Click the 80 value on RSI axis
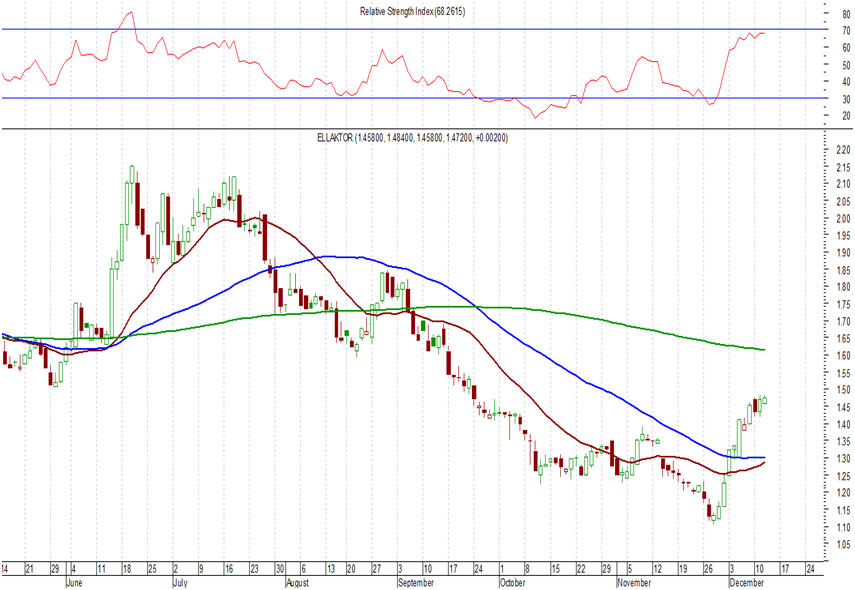Screen dimensions: 855x590 [846, 15]
